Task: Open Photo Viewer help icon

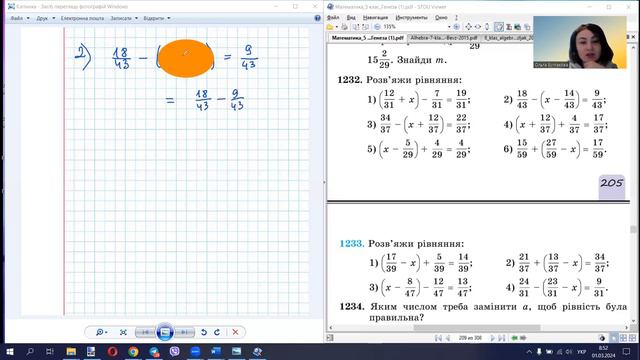Action: tap(318, 18)
